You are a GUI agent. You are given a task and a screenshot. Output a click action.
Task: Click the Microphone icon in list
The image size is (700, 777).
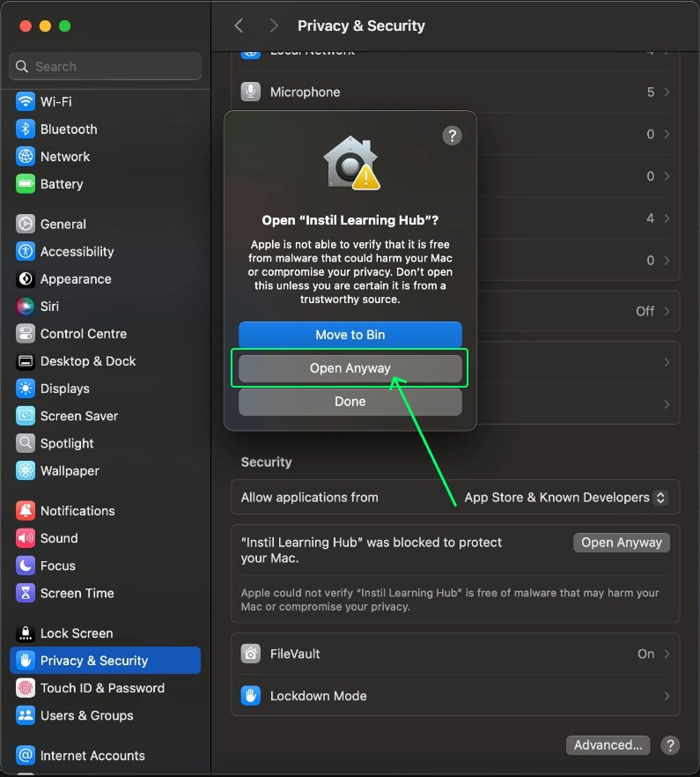pyautogui.click(x=251, y=92)
